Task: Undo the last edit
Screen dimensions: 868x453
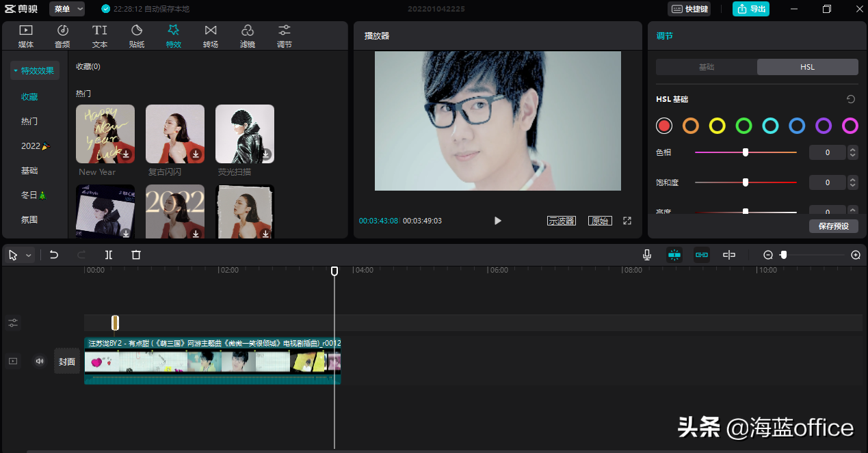Action: [x=54, y=255]
